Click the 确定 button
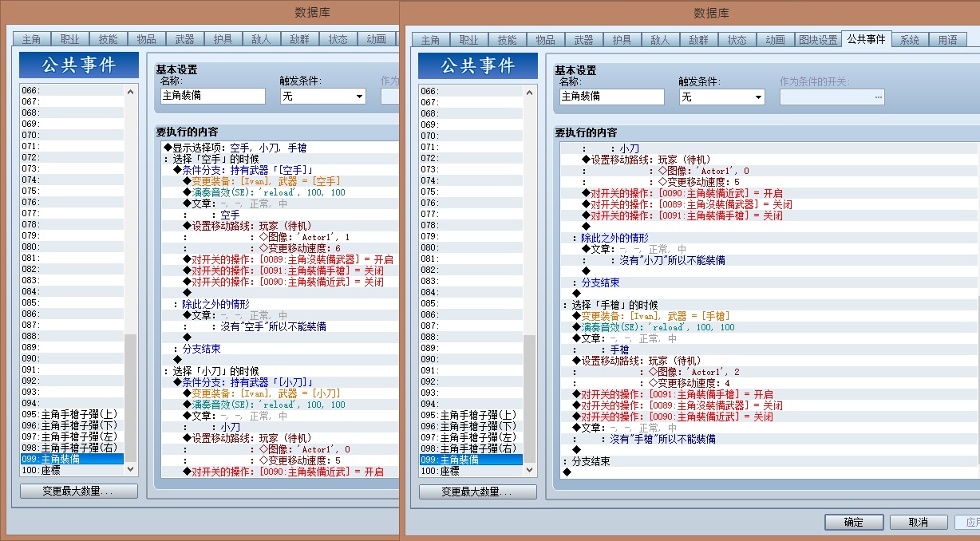 [x=854, y=522]
